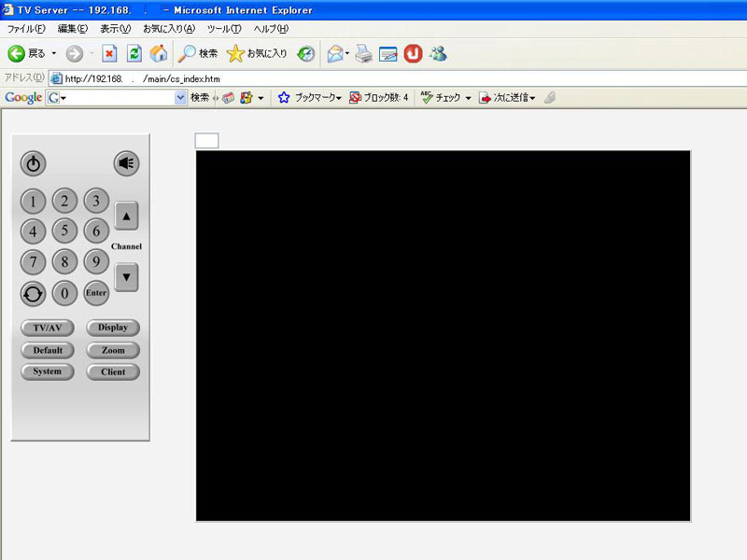The image size is (747, 560).
Task: Select number 7 on the remote keypad
Action: coord(33,262)
